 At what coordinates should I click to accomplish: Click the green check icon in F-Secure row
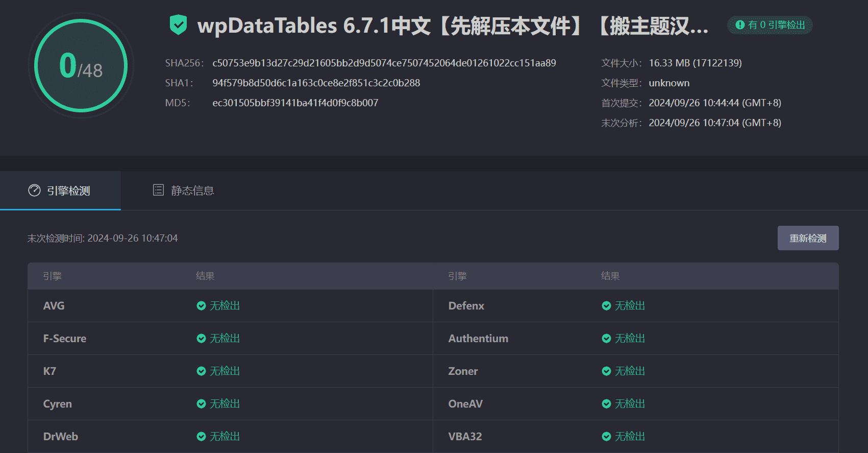(x=201, y=338)
